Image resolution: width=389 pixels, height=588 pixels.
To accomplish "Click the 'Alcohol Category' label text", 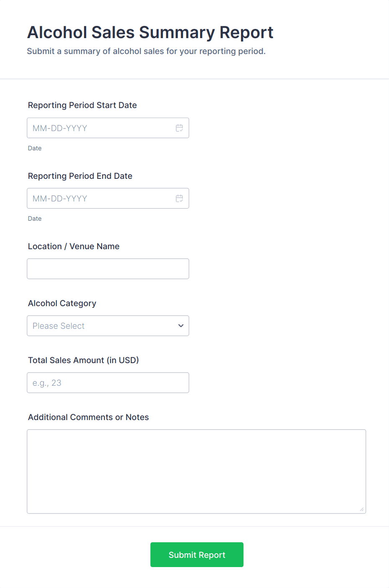I will 62,303.
